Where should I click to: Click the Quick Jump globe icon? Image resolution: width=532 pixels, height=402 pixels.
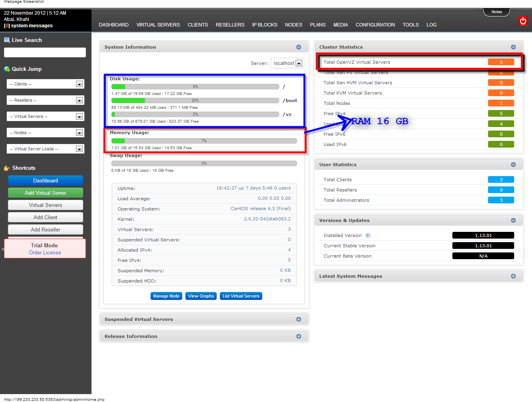(x=7, y=69)
